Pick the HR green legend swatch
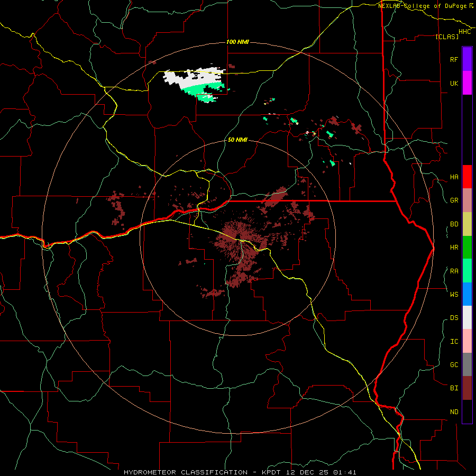The height and width of the screenshot is (476, 476). pyautogui.click(x=467, y=247)
